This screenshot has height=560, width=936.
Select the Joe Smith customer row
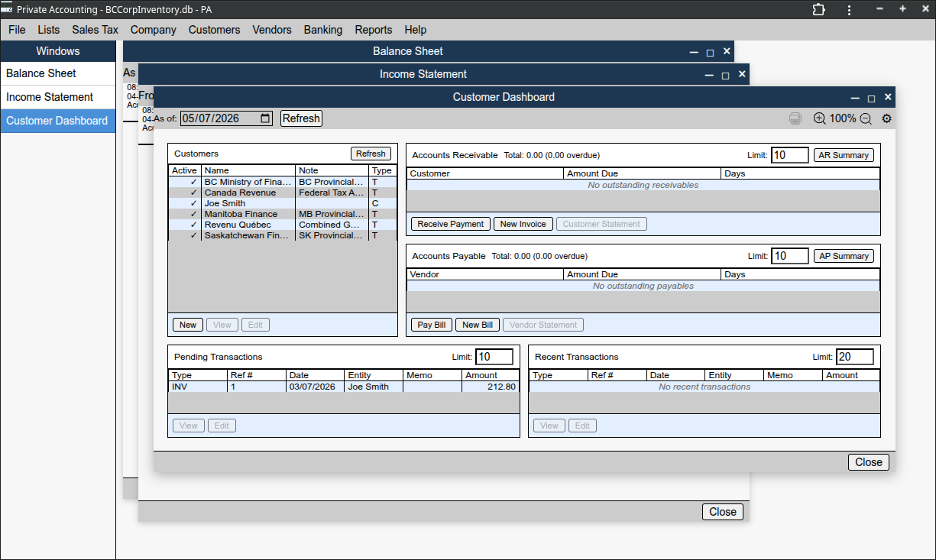coord(283,203)
